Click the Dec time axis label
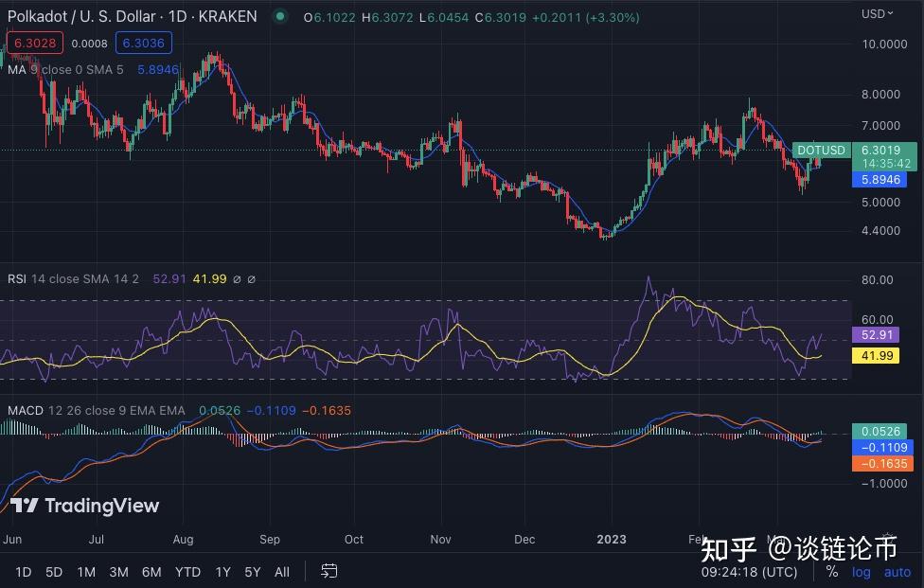 (524, 539)
